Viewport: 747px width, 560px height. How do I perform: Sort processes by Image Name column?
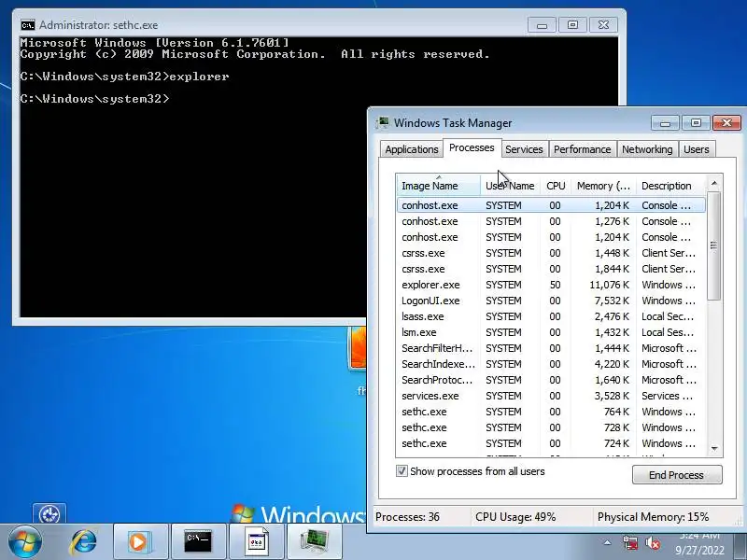pos(438,186)
